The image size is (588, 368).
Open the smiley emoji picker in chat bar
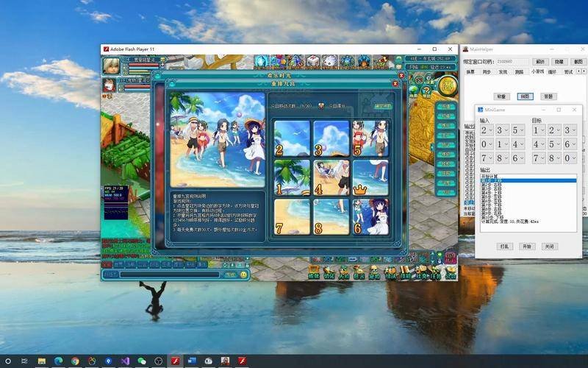[243, 275]
